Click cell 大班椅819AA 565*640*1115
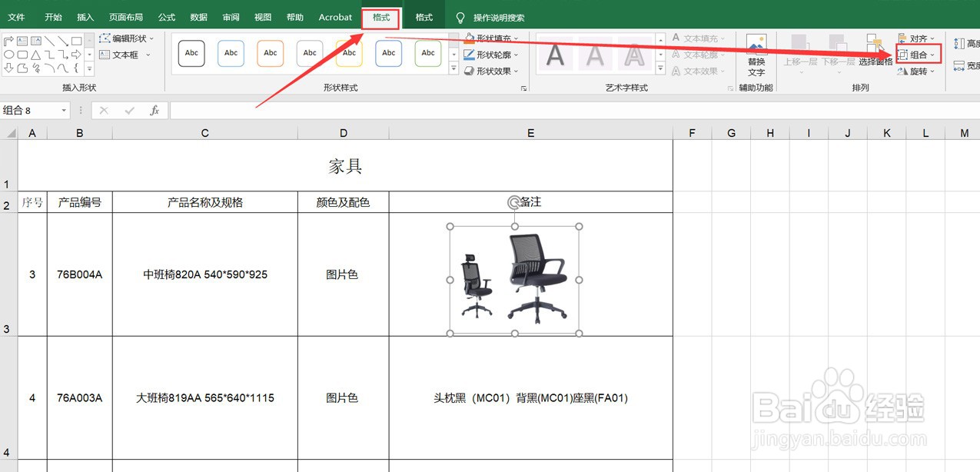The height and width of the screenshot is (472, 980). (x=205, y=398)
